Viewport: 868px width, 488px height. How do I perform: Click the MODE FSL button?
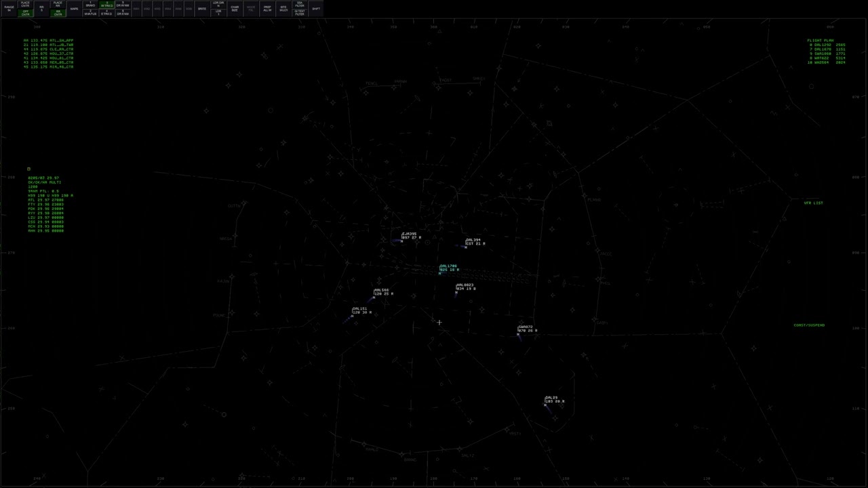pyautogui.click(x=251, y=8)
